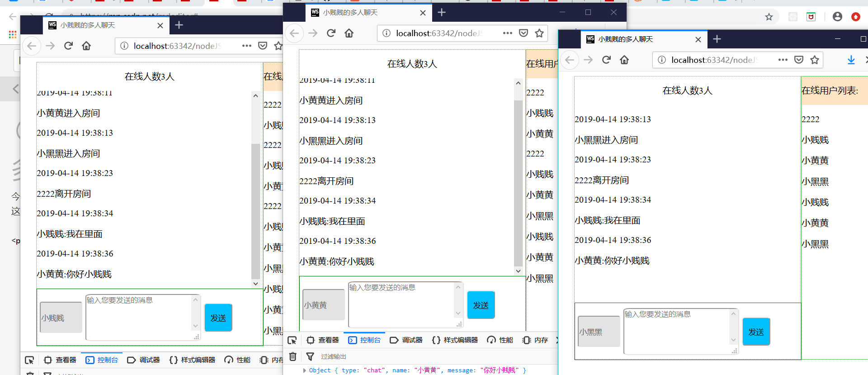Show site info in right window
The width and height of the screenshot is (868, 375).
(662, 60)
